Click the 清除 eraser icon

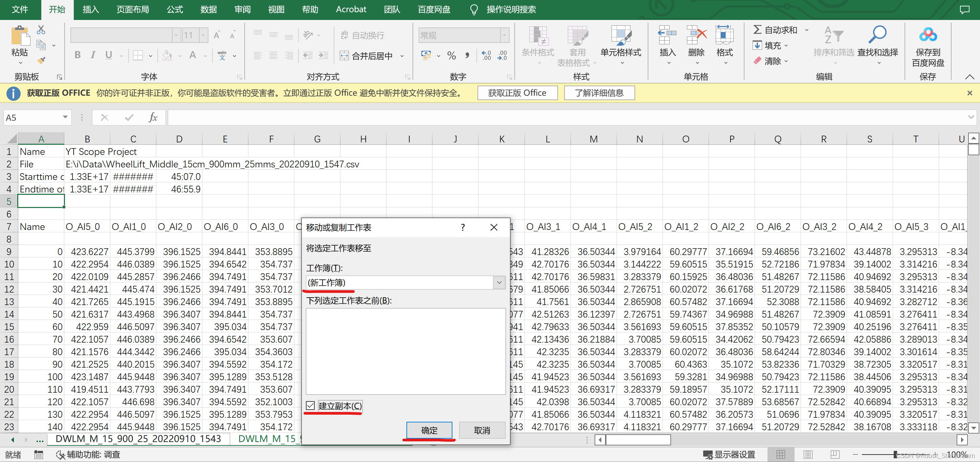[758, 61]
